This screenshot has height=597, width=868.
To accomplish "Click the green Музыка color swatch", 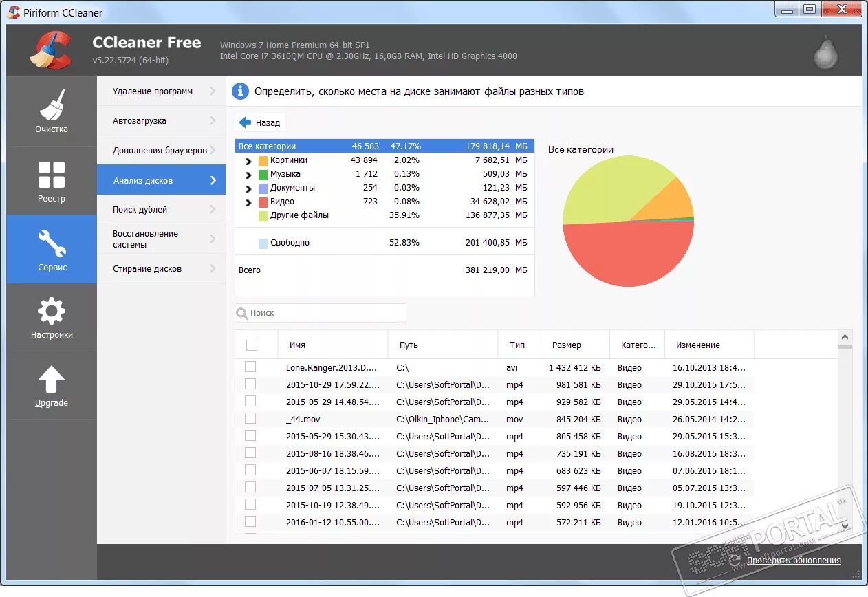I will coord(263,175).
